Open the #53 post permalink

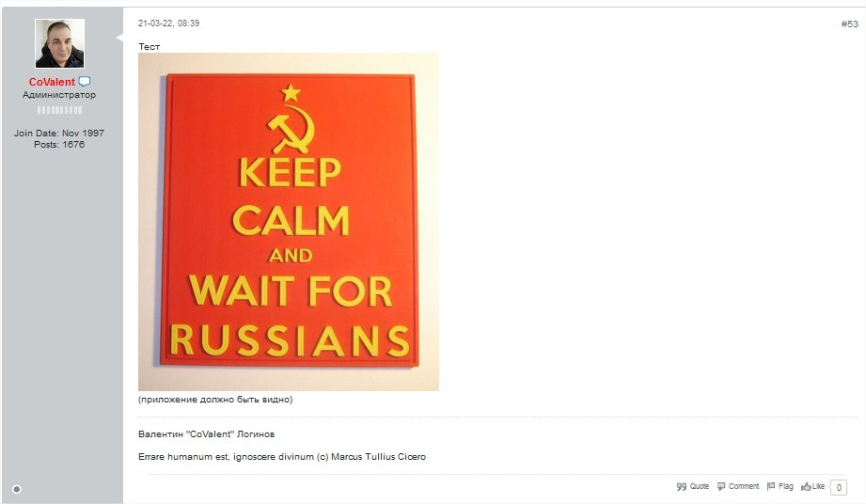(849, 24)
